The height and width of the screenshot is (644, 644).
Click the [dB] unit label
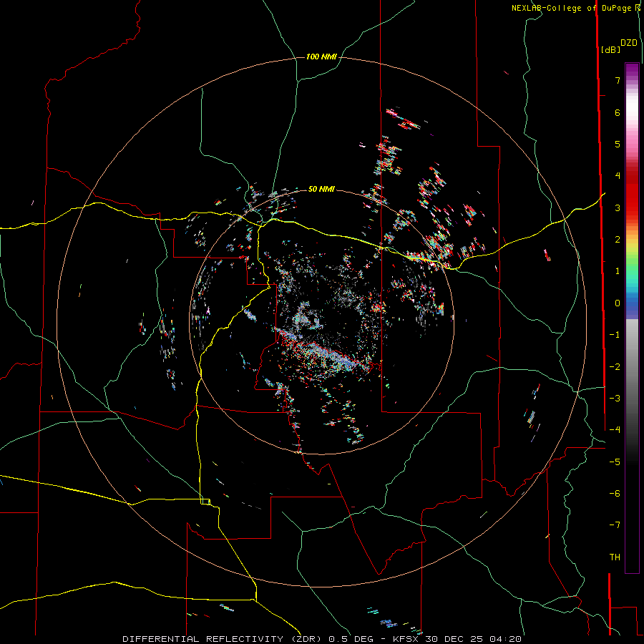tap(611, 49)
